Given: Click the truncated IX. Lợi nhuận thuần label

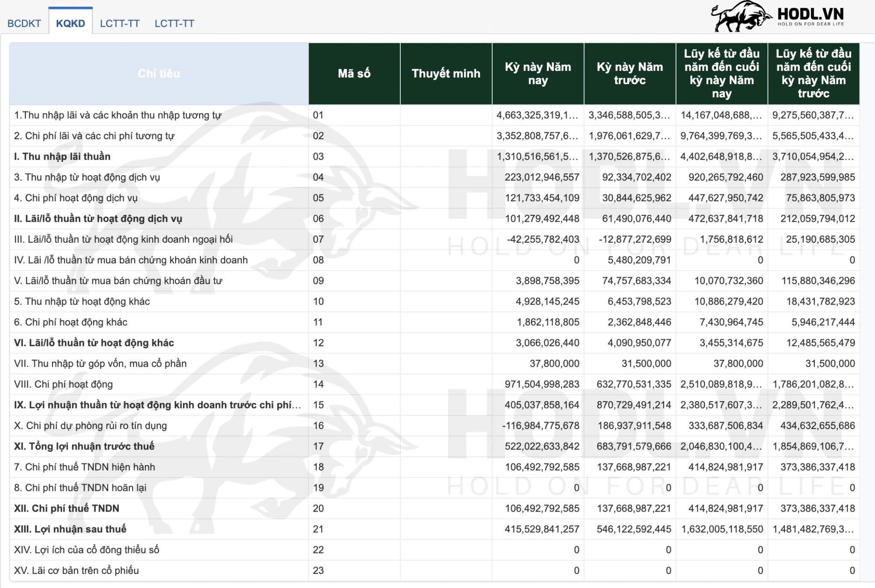Looking at the screenshot, I should coord(157,405).
